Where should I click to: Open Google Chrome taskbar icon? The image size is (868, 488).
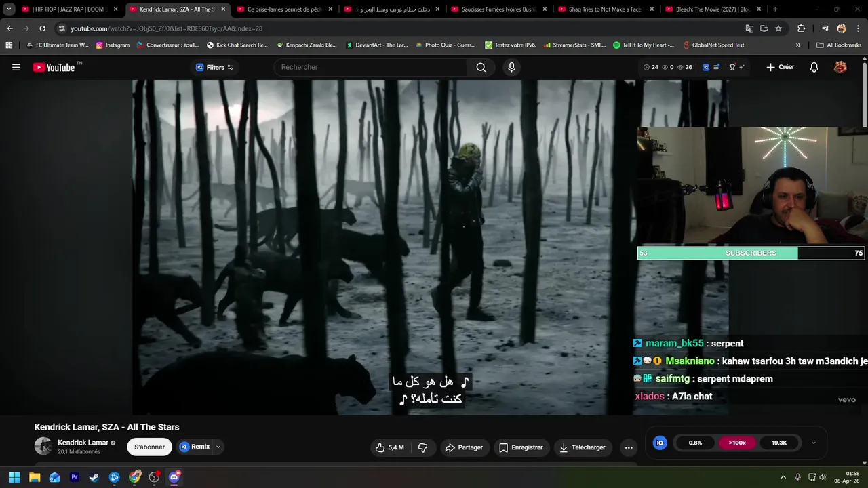coord(135,477)
